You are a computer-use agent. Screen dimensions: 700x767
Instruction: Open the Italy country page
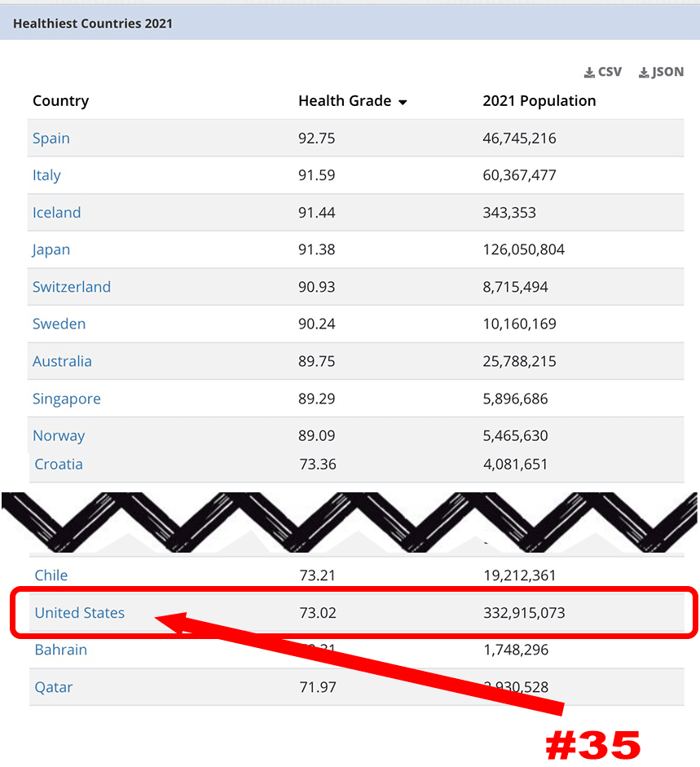(x=46, y=175)
